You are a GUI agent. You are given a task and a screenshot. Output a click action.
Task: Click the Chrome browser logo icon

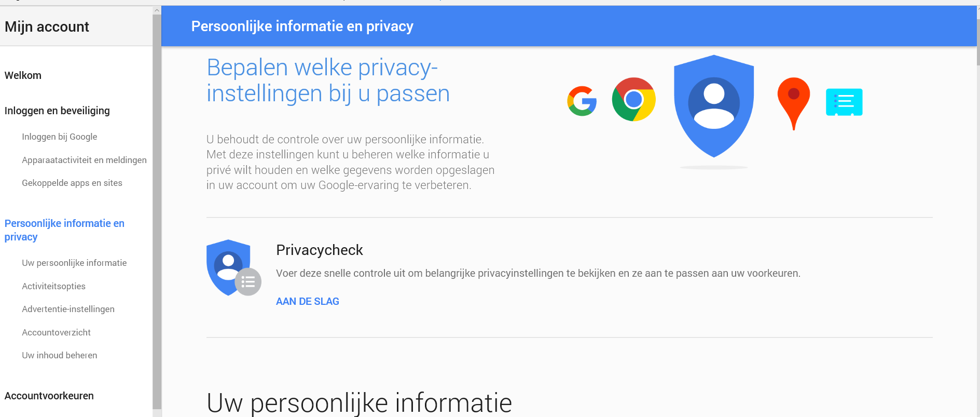pyautogui.click(x=633, y=99)
